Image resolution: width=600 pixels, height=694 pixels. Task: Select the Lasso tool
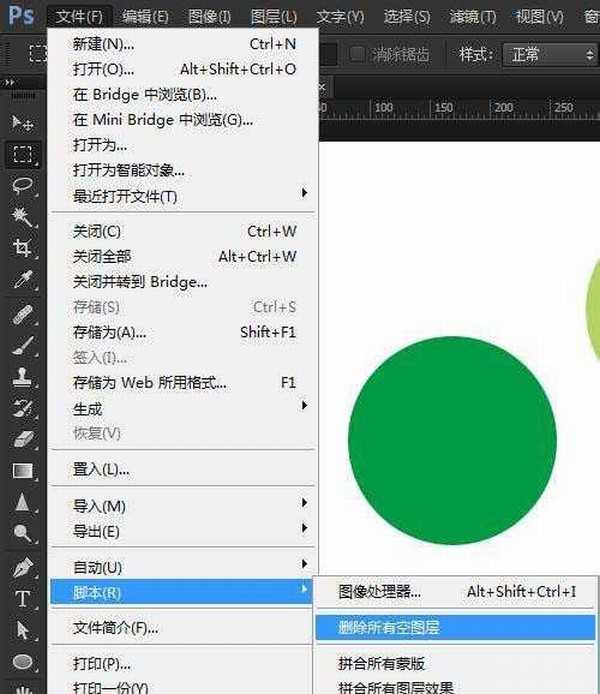click(x=22, y=186)
